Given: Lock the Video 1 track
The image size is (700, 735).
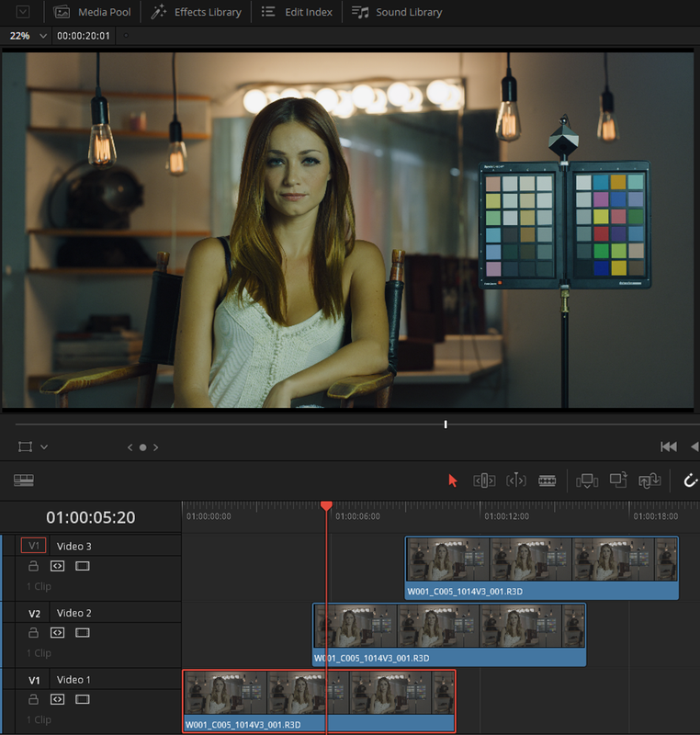Looking at the screenshot, I should 33,699.
